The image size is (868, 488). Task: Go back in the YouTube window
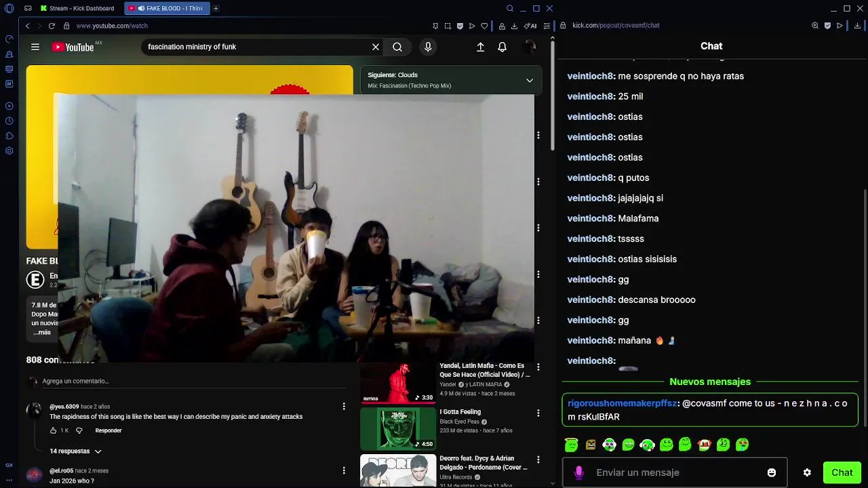pos(27,26)
